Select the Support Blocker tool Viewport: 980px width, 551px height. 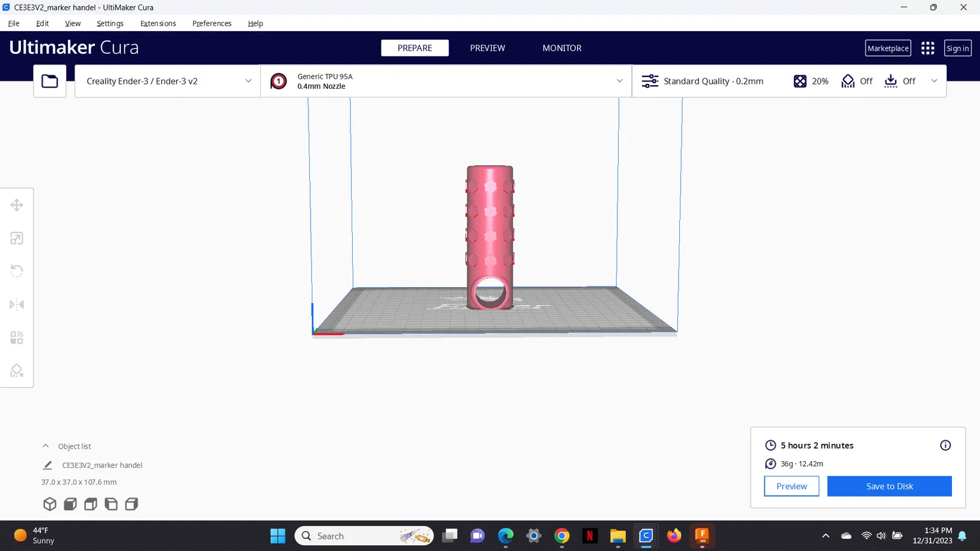click(x=17, y=370)
